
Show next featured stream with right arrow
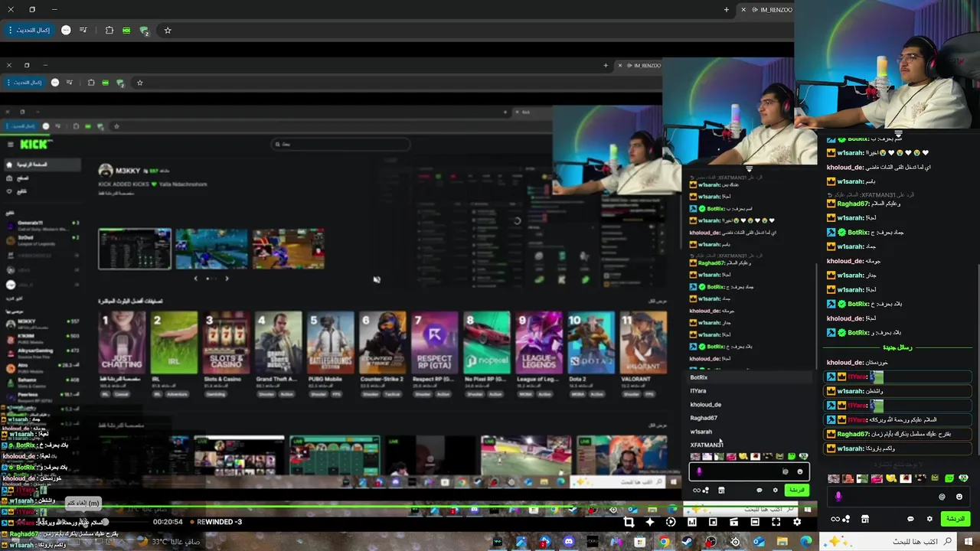point(227,279)
